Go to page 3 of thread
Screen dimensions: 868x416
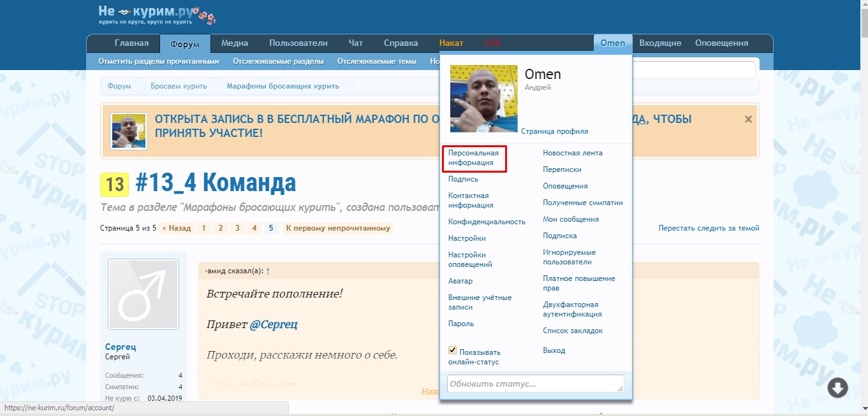coord(237,228)
